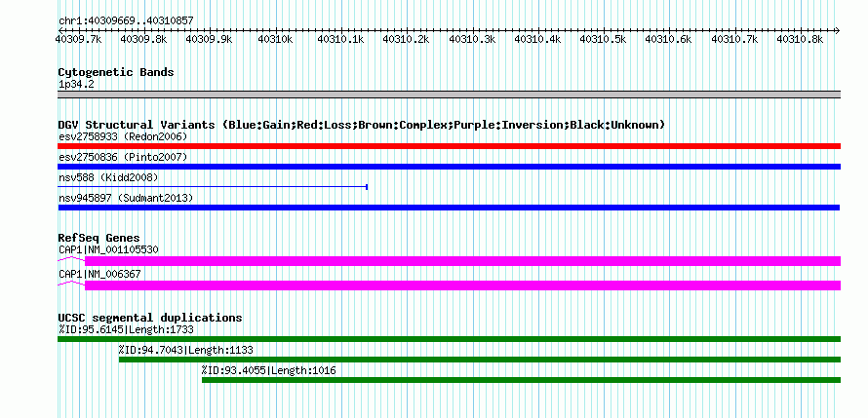The height and width of the screenshot is (418, 868).
Task: Click the gray 1p34.2 cytogenetic band bar
Action: tap(449, 95)
